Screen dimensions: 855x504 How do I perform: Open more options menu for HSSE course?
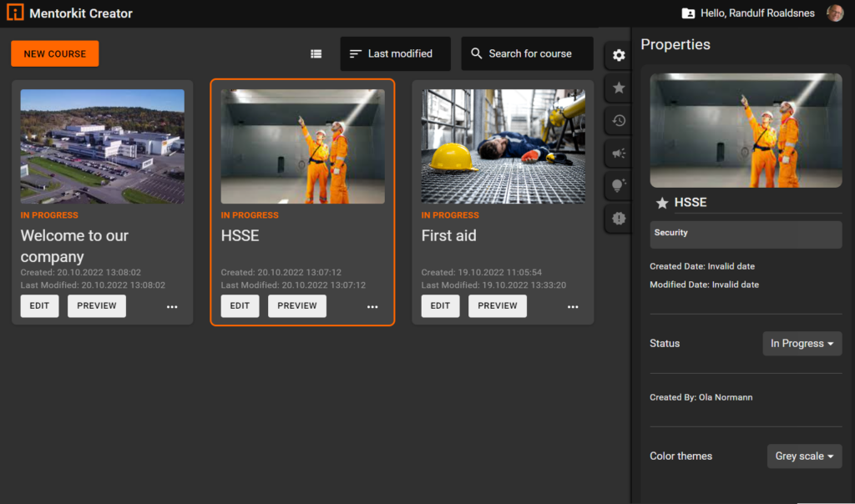(372, 306)
